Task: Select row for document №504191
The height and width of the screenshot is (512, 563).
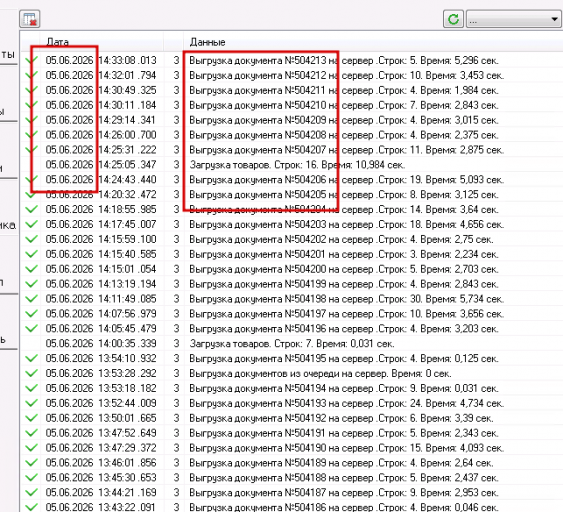Action: click(x=292, y=433)
